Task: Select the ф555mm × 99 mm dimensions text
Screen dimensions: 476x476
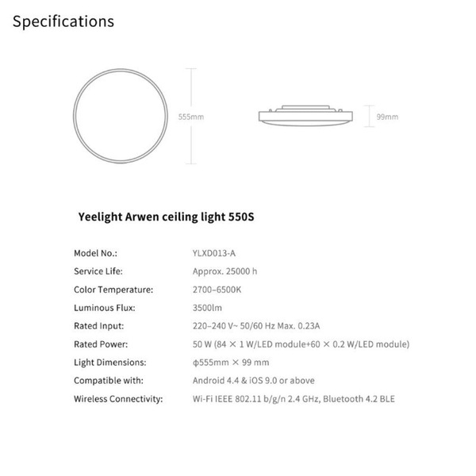Action: pyautogui.click(x=231, y=363)
